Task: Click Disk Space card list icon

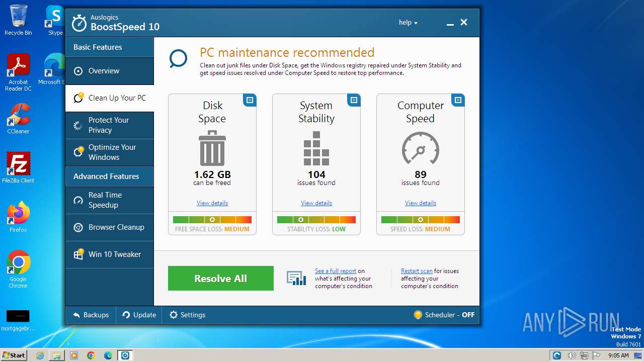Action: 250,100
